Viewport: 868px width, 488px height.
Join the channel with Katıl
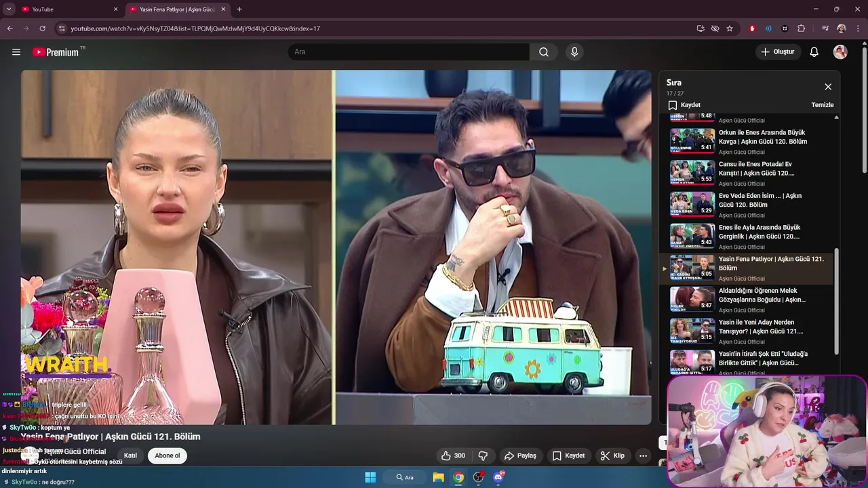click(x=130, y=455)
